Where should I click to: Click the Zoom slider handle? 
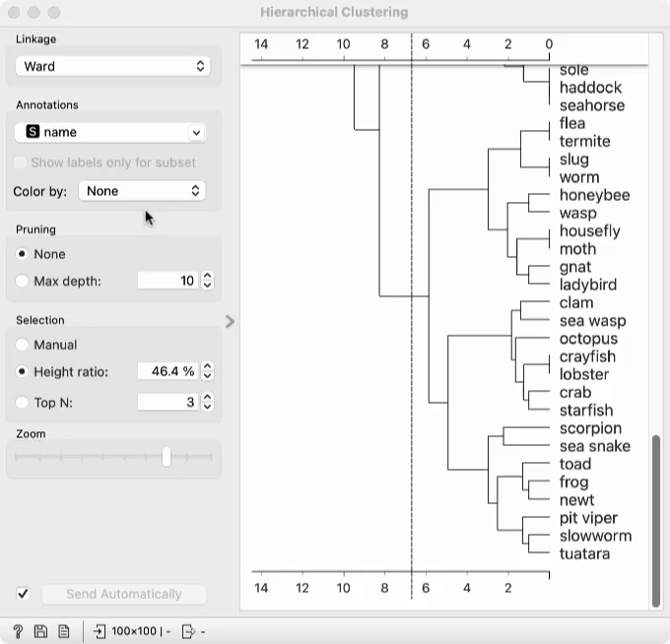167,457
